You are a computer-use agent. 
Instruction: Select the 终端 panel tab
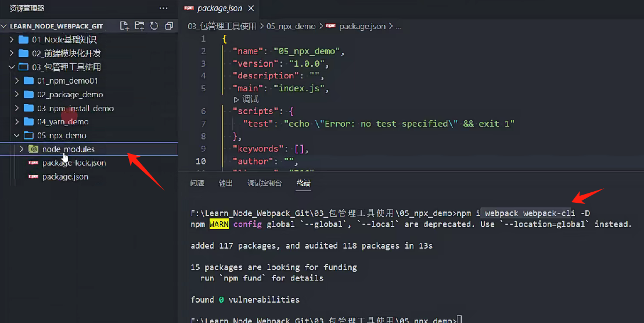click(x=303, y=183)
